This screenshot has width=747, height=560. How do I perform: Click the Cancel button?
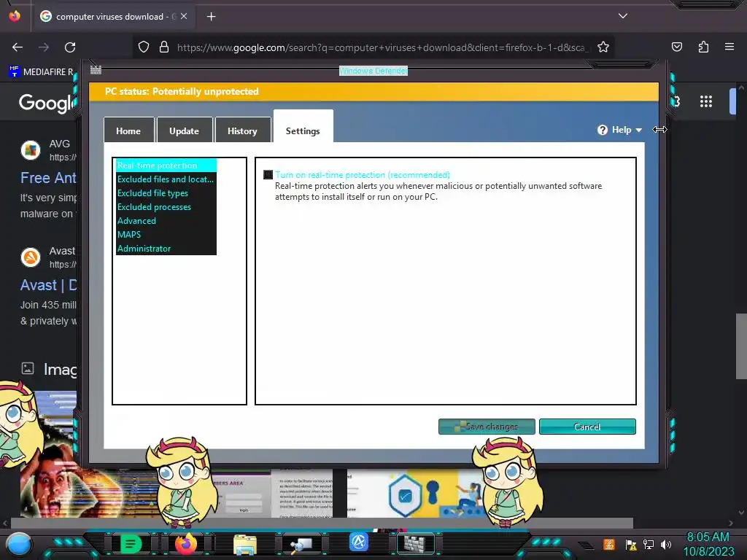587,426
